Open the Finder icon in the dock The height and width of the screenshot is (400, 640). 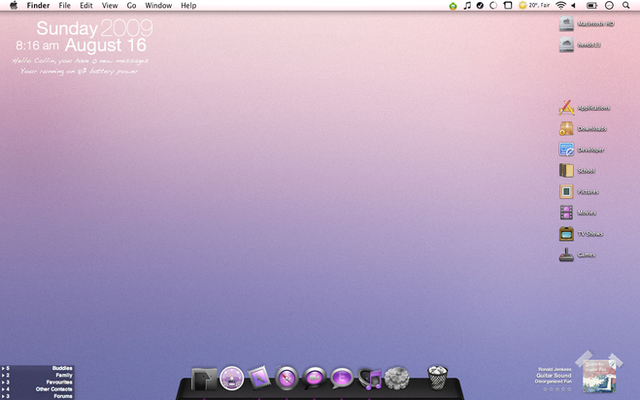pos(204,379)
